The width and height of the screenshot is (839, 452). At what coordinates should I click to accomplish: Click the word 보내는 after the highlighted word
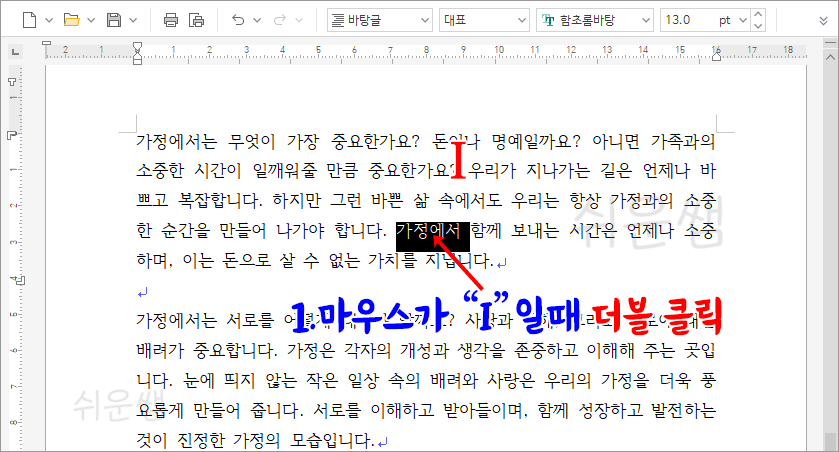tap(535, 231)
